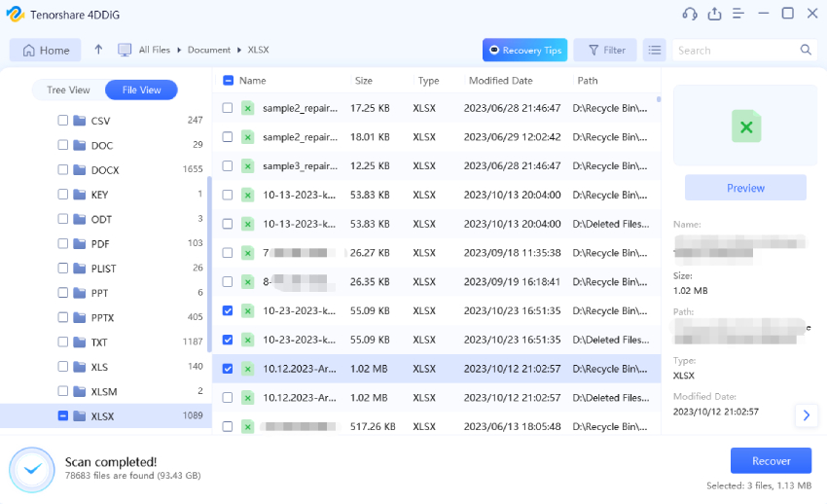Tick the KEY folder checkbox
827x504 pixels.
[63, 195]
